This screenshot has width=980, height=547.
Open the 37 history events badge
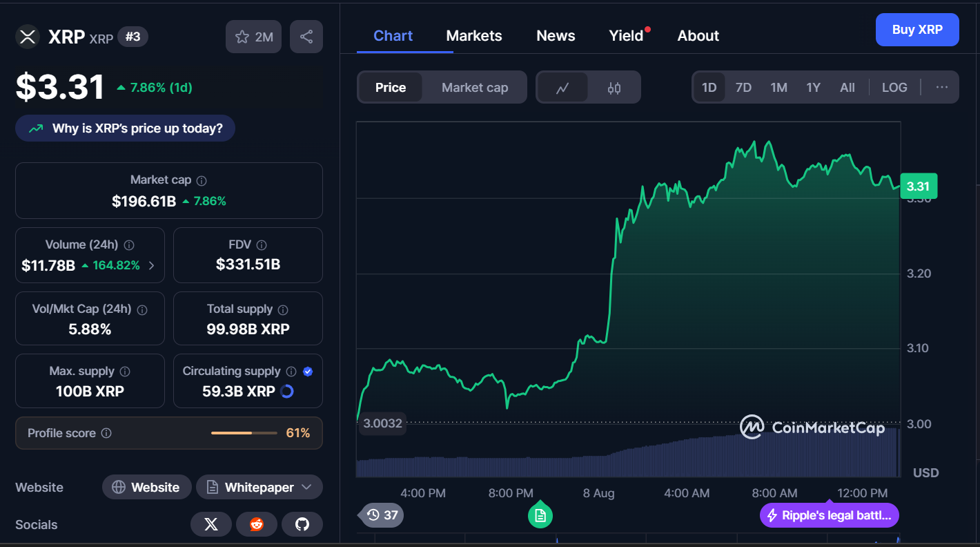381,515
